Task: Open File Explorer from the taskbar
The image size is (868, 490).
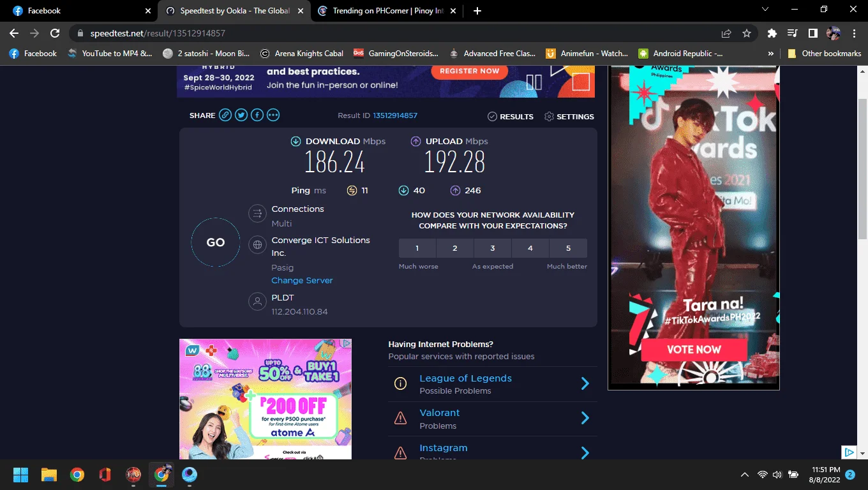Action: pyautogui.click(x=49, y=475)
